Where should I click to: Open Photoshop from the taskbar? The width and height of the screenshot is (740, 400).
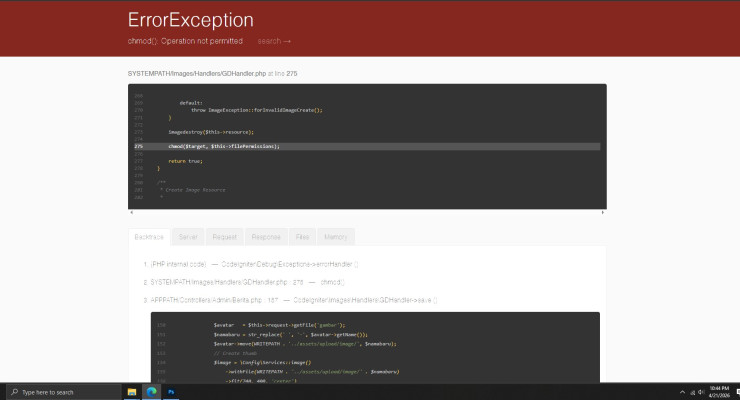[x=171, y=392]
